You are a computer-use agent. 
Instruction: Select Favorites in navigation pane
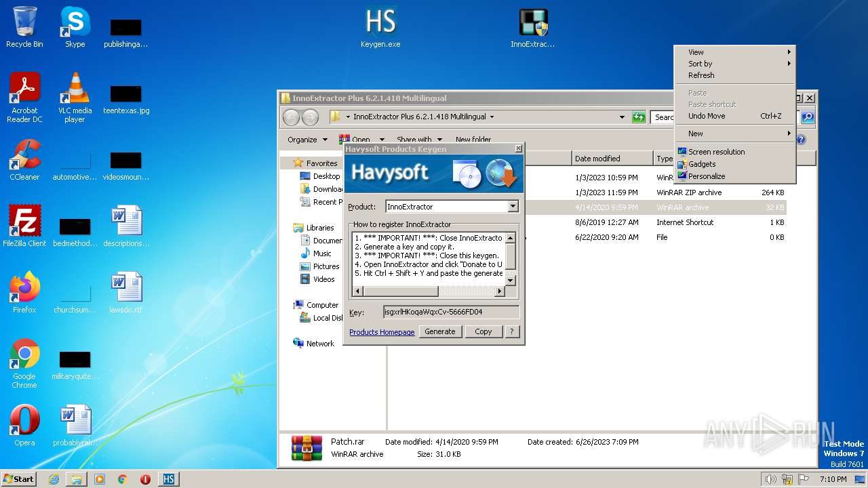pyautogui.click(x=321, y=163)
